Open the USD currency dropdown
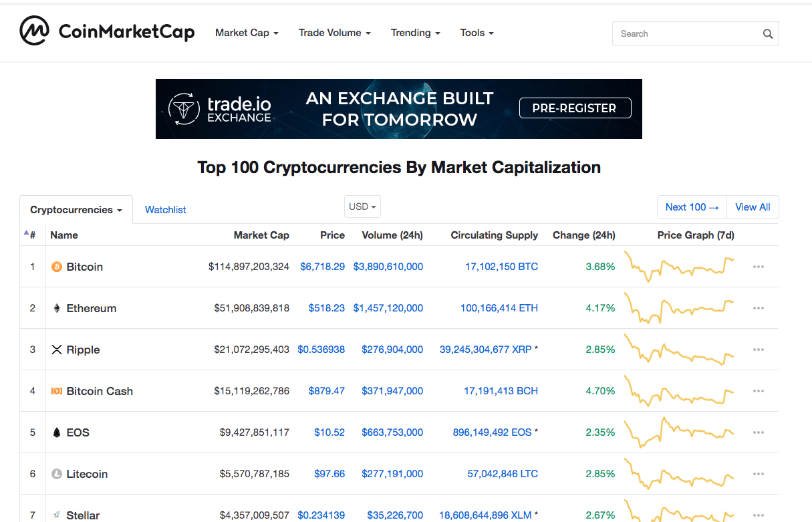This screenshot has height=522, width=812. tap(362, 207)
